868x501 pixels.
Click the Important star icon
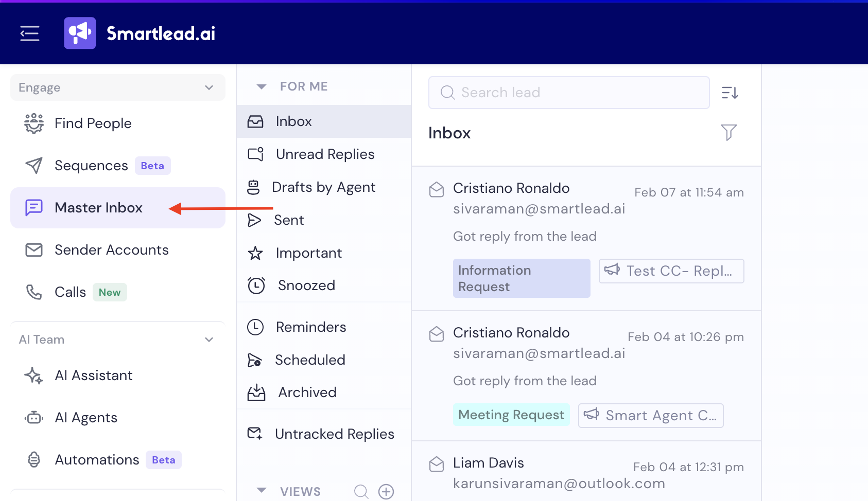255,253
